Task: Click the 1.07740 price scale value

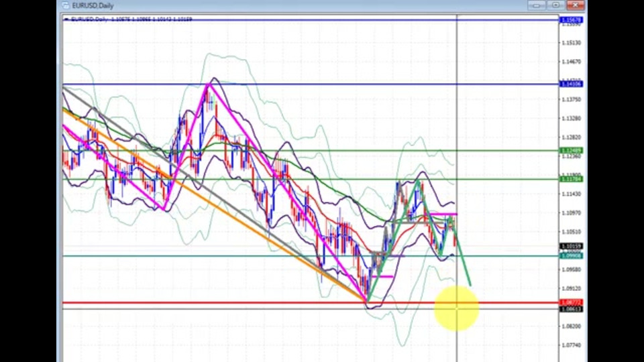Action: click(572, 345)
